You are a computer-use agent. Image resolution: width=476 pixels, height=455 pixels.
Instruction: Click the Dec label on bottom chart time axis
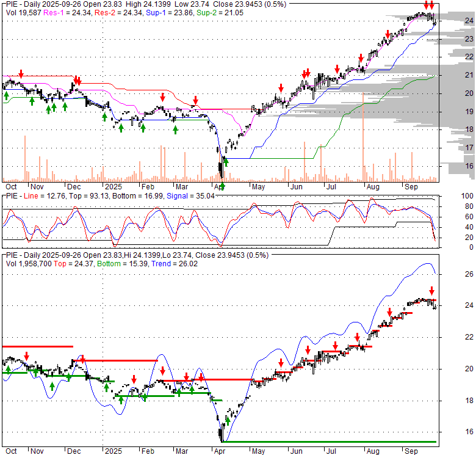pos(74,451)
